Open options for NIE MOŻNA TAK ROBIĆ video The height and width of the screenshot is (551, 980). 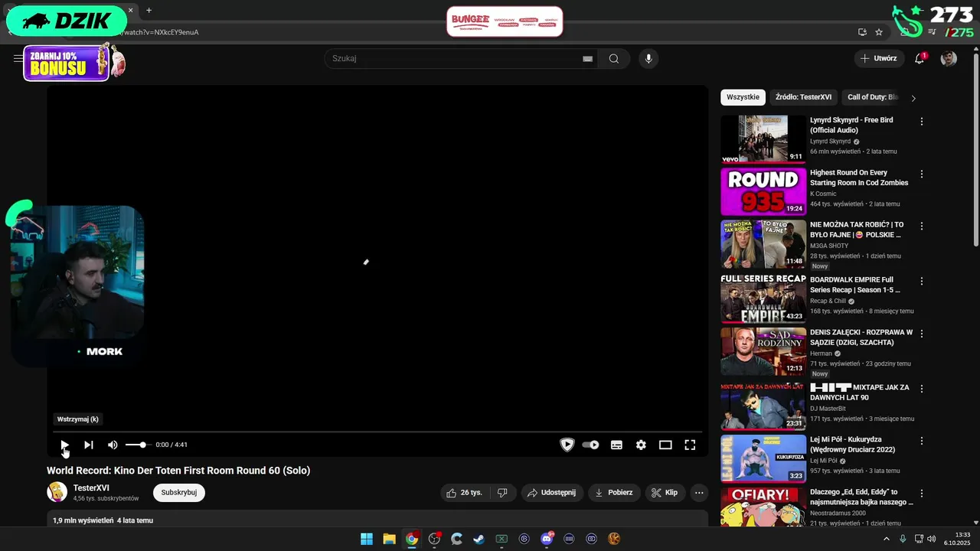click(922, 226)
